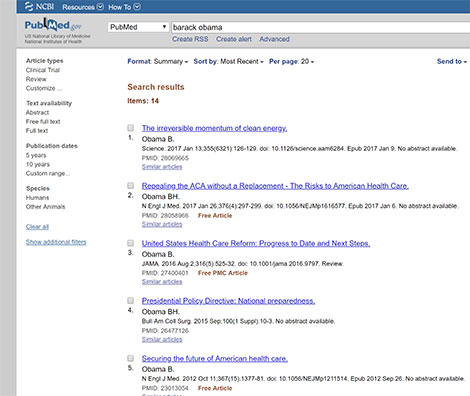The height and width of the screenshot is (396, 470).
Task: Open the PubMed database selector dropdown
Action: point(138,27)
